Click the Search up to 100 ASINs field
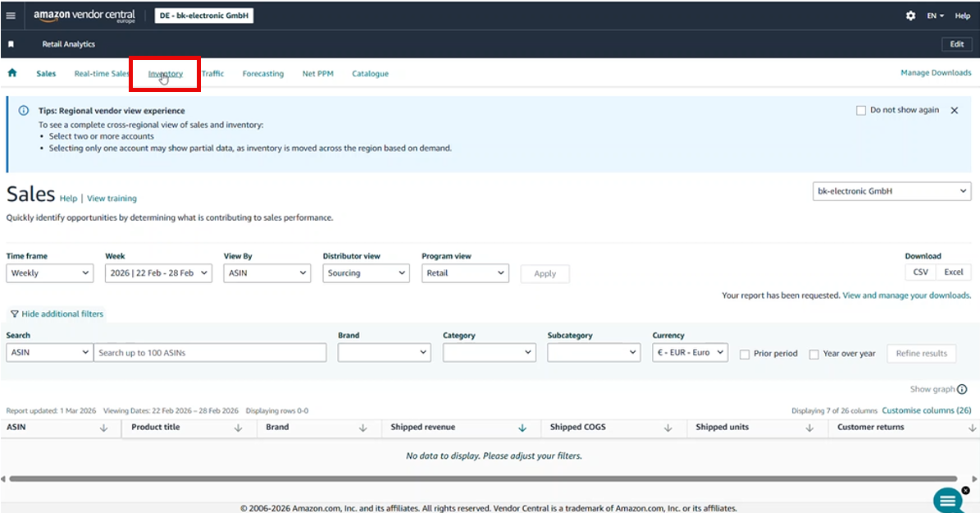Image resolution: width=980 pixels, height=513 pixels. 210,353
